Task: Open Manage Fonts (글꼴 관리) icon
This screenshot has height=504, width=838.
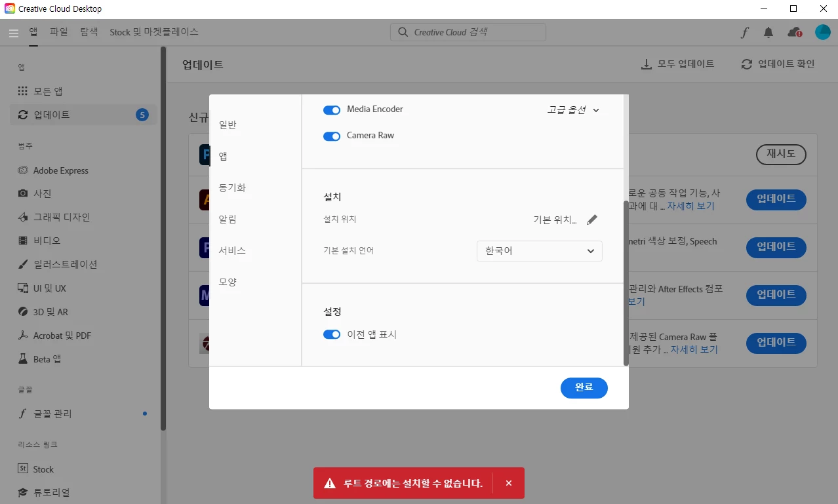Action: click(x=23, y=414)
